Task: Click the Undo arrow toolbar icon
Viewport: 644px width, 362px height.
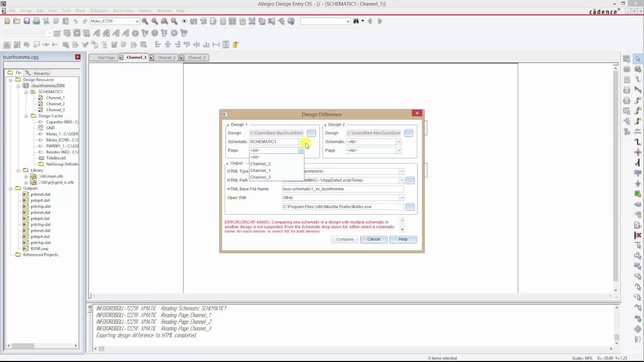Action: click(x=75, y=21)
